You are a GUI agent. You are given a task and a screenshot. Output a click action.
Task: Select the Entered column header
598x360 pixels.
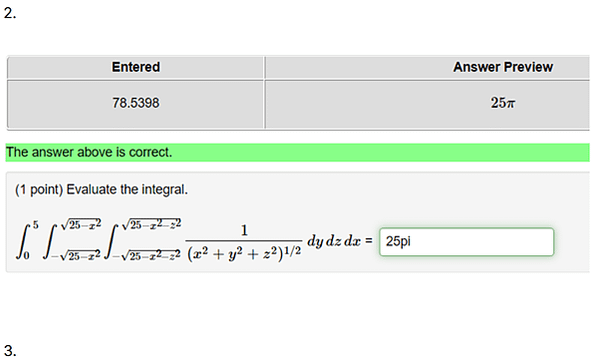click(136, 67)
